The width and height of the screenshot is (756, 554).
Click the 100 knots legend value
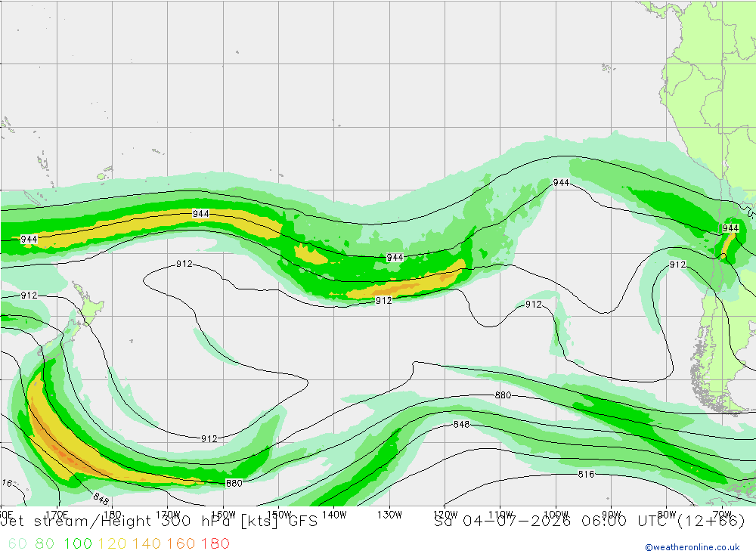click(78, 543)
